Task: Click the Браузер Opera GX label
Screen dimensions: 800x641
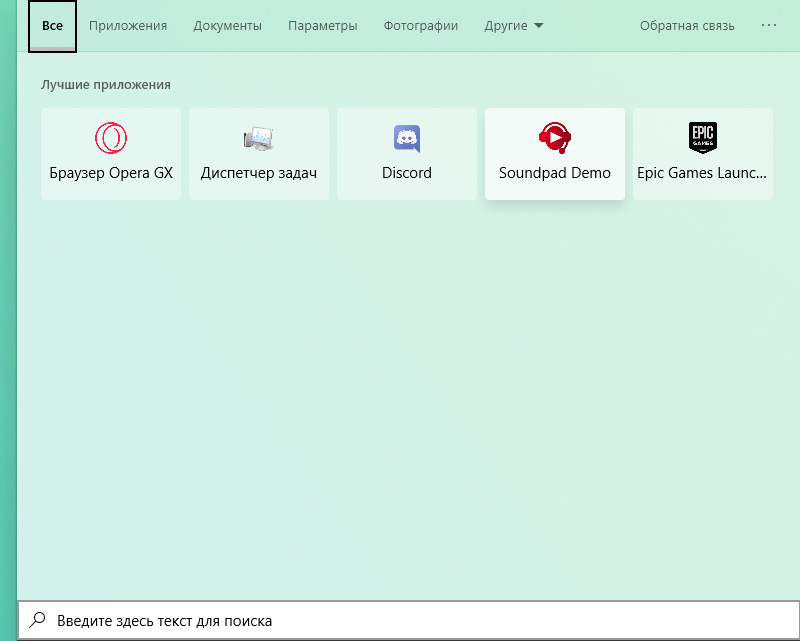Action: [111, 173]
